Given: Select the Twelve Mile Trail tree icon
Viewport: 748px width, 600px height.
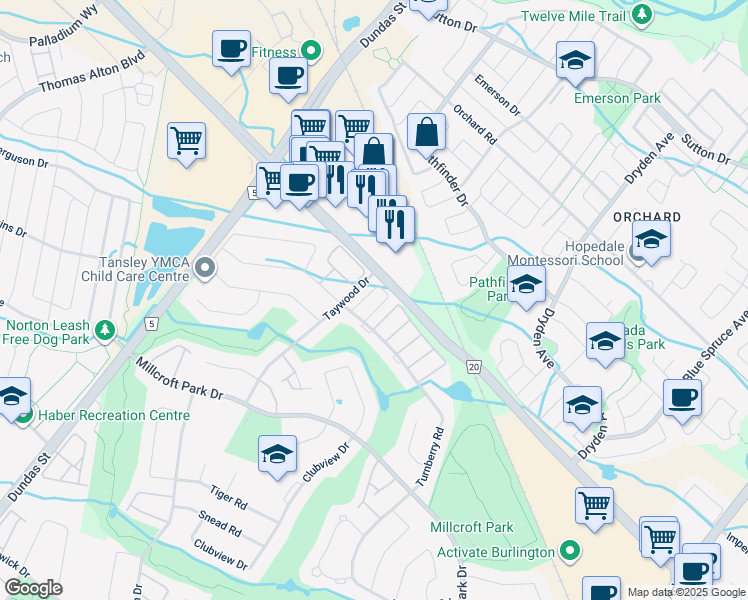Looking at the screenshot, I should point(643,14).
